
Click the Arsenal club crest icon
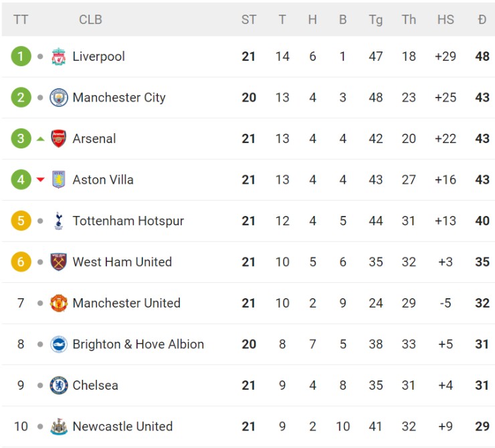pos(59,139)
